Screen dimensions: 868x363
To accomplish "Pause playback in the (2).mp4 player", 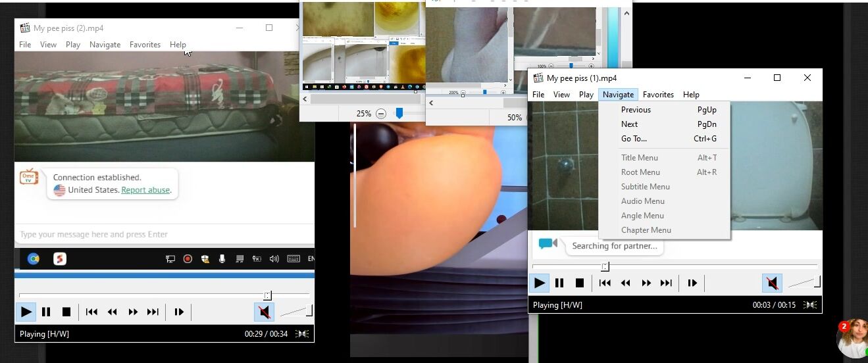I will 46,312.
